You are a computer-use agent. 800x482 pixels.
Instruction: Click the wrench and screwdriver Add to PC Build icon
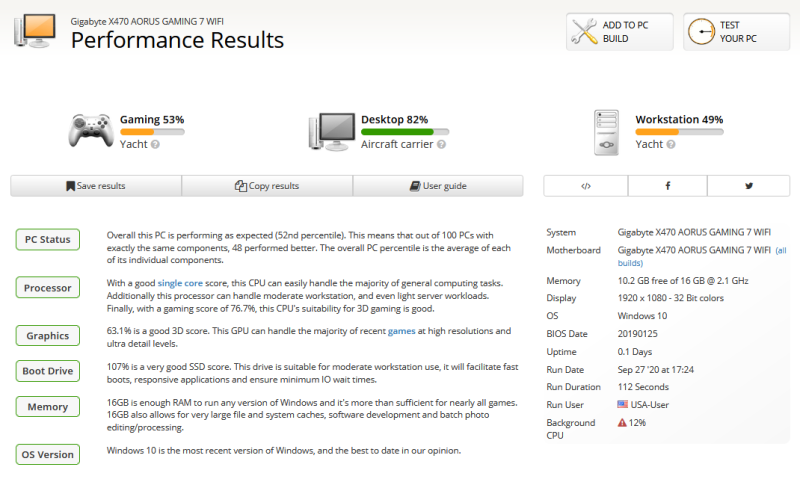[584, 31]
